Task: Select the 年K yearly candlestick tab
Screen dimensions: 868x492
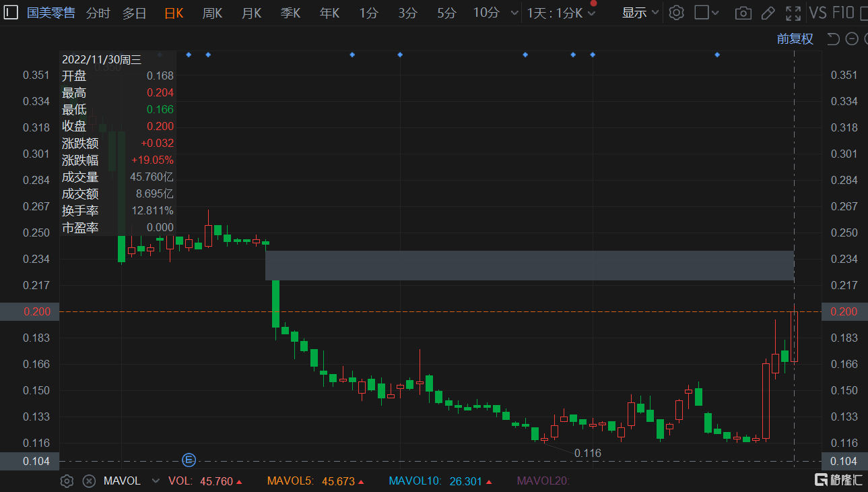Action: [330, 13]
